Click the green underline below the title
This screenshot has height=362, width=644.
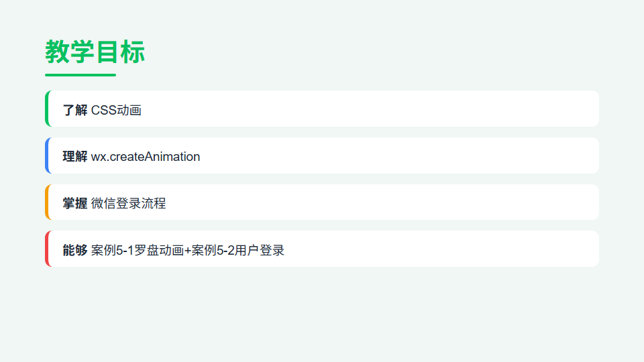tap(80, 75)
